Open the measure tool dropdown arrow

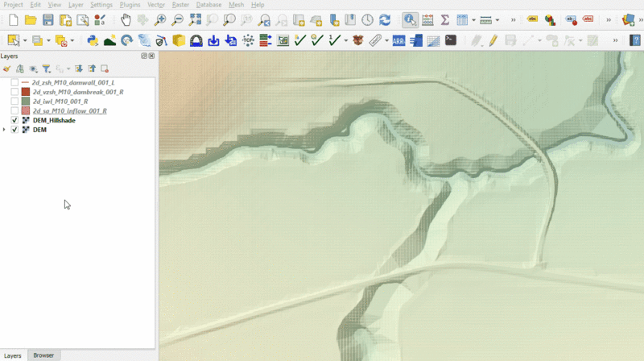click(498, 20)
